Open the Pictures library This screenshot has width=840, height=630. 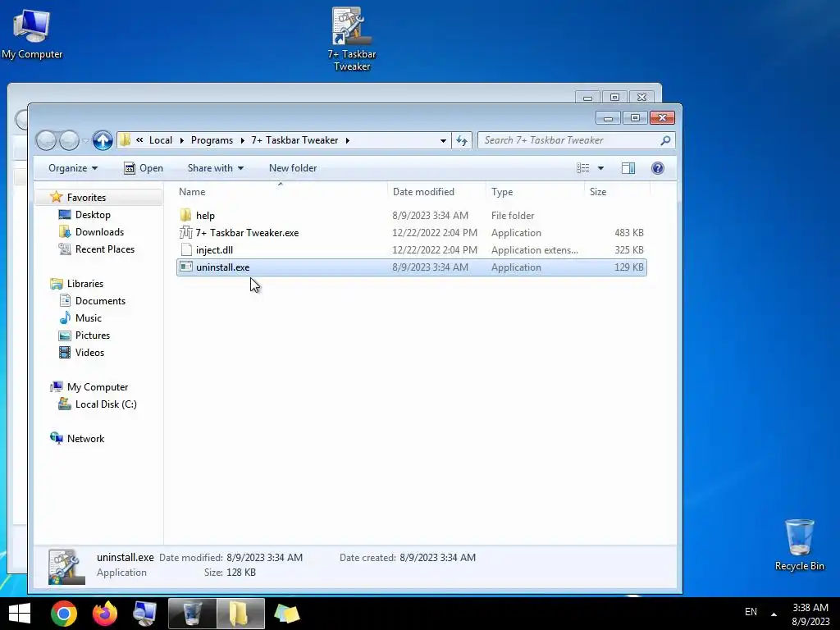pyautogui.click(x=93, y=336)
